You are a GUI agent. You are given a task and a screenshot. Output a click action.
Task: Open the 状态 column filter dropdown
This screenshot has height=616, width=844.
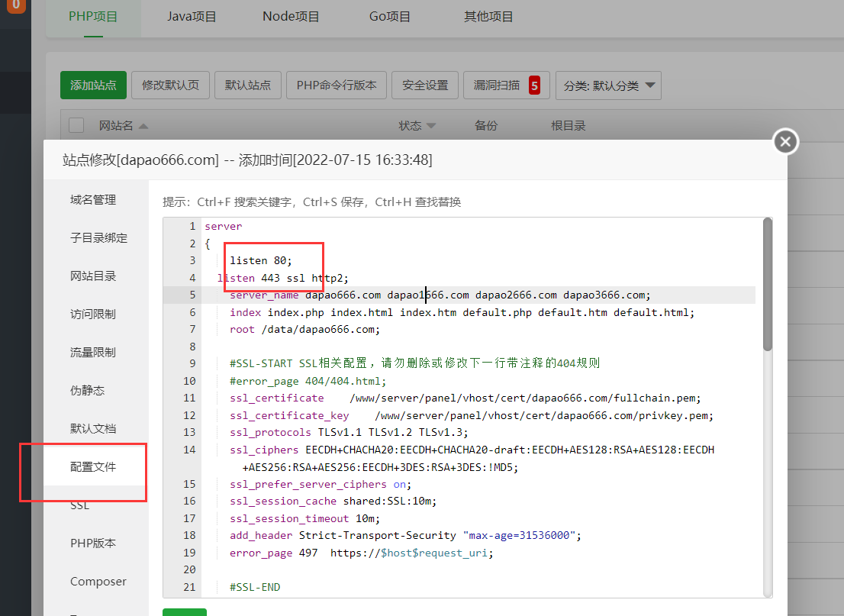tap(431, 125)
